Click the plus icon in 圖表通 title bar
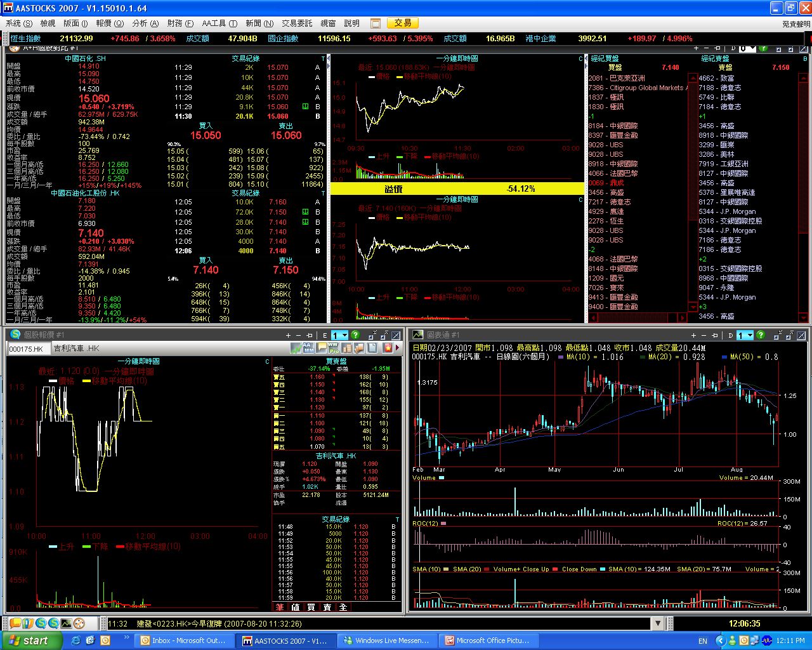812x650 pixels. tap(693, 335)
